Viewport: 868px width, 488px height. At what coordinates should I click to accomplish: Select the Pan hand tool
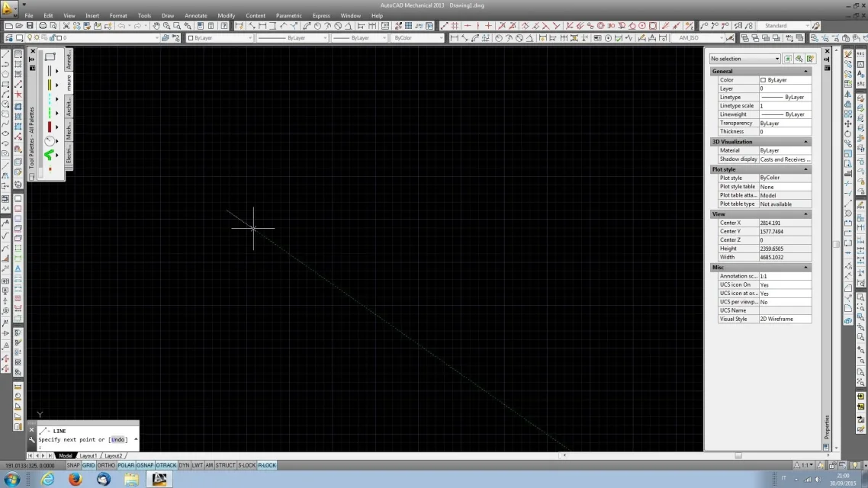tap(156, 26)
